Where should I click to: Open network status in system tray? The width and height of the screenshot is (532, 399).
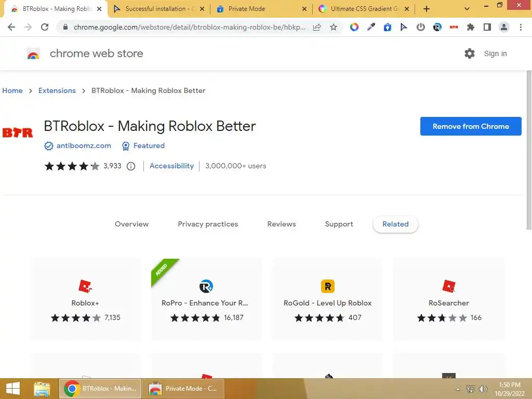pyautogui.click(x=471, y=389)
